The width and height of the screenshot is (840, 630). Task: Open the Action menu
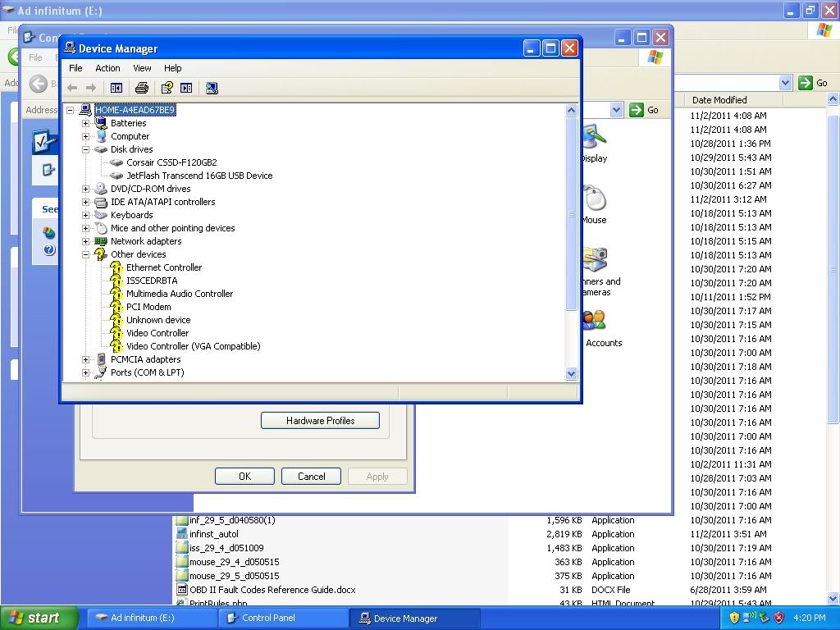coord(107,68)
